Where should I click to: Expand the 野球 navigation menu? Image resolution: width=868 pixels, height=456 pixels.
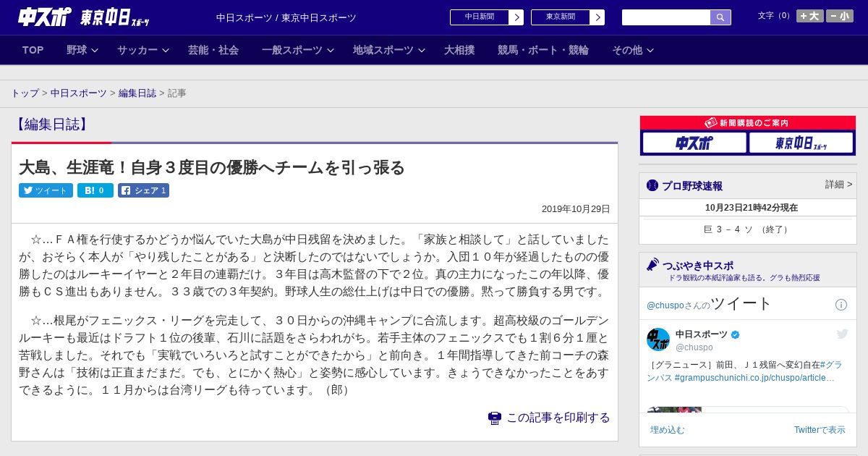[x=82, y=50]
